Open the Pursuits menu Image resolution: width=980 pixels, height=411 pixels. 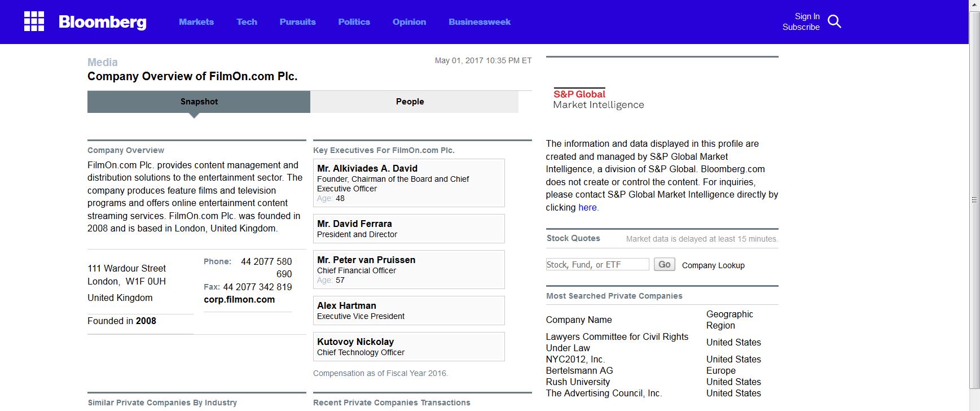[297, 22]
